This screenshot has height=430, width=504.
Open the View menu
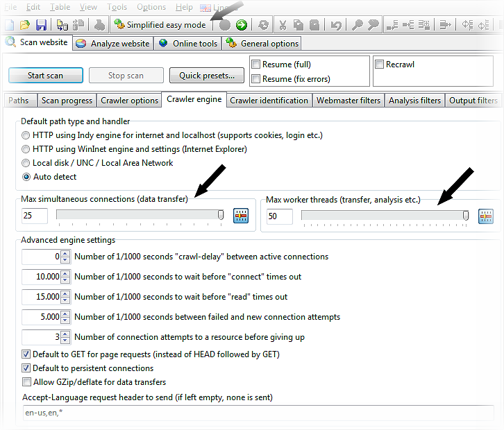(88, 7)
